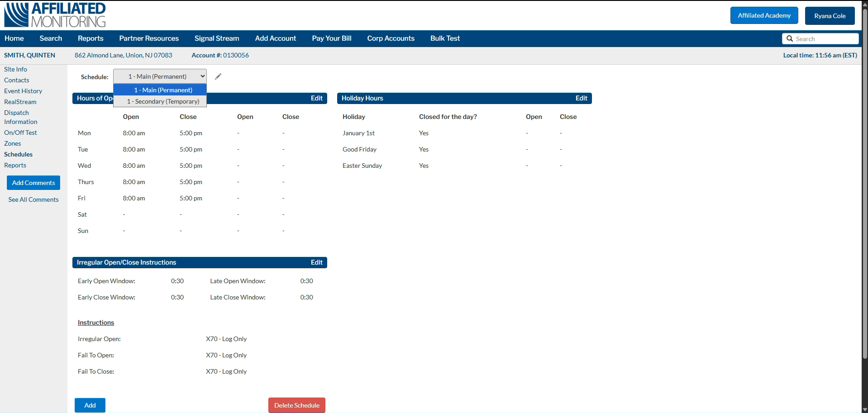Click the pencil edit icon beside Schedule
Image resolution: width=868 pixels, height=413 pixels.
(218, 76)
